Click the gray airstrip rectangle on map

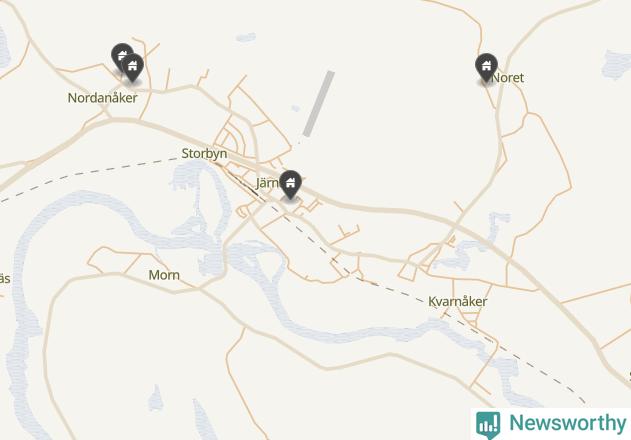319,104
